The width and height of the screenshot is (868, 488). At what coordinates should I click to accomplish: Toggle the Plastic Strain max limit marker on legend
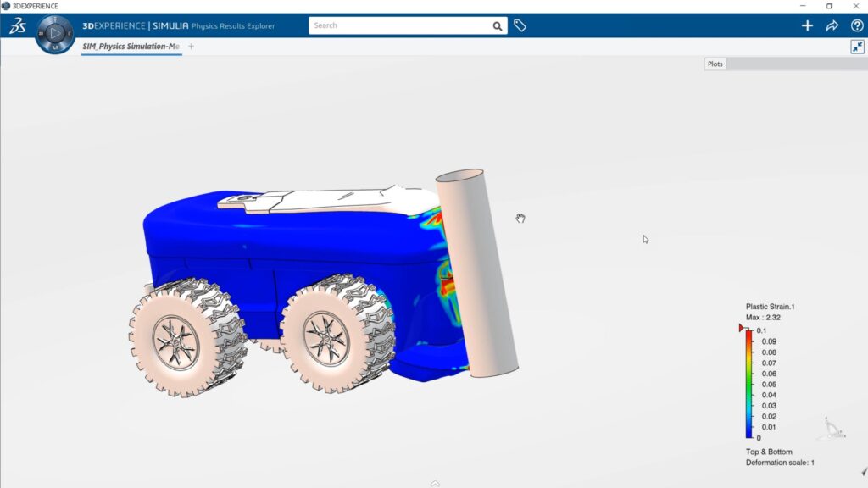(739, 326)
